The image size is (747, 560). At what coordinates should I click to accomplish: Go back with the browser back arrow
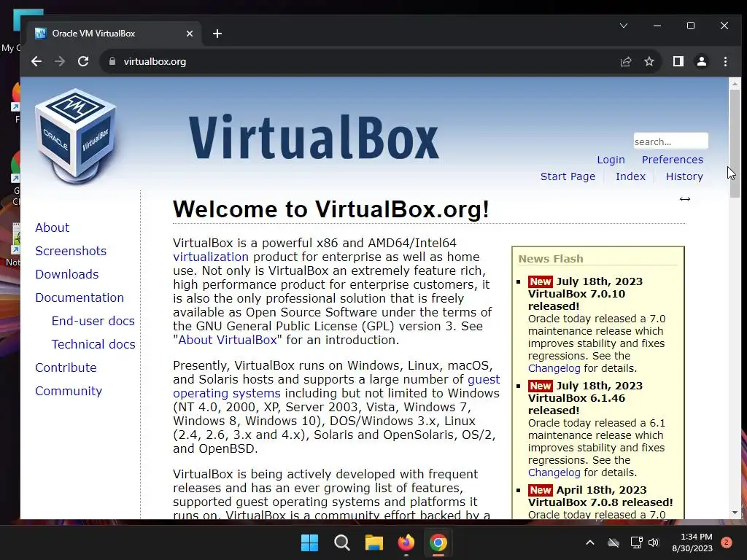point(36,61)
